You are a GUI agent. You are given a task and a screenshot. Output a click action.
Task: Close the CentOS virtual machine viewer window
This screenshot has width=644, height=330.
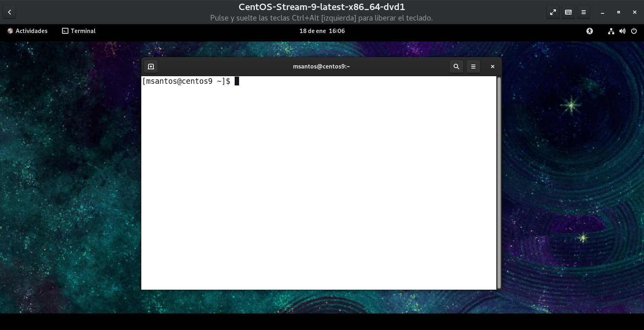click(635, 12)
